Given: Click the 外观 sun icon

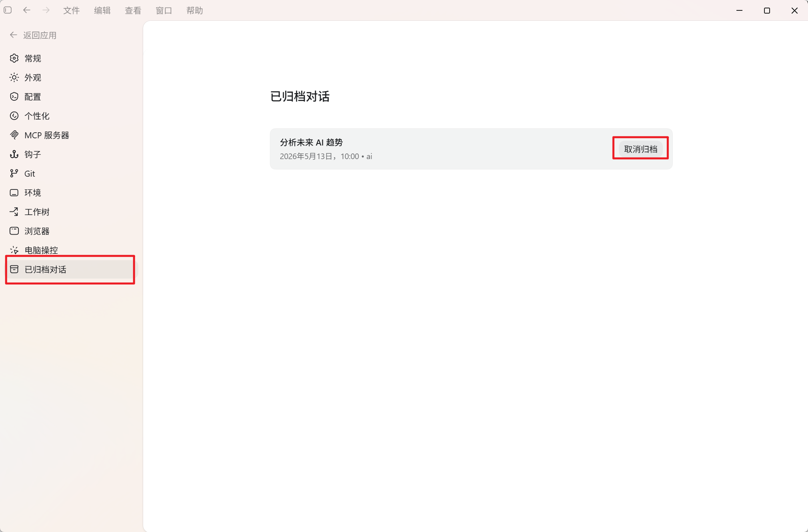Looking at the screenshot, I should [14, 78].
